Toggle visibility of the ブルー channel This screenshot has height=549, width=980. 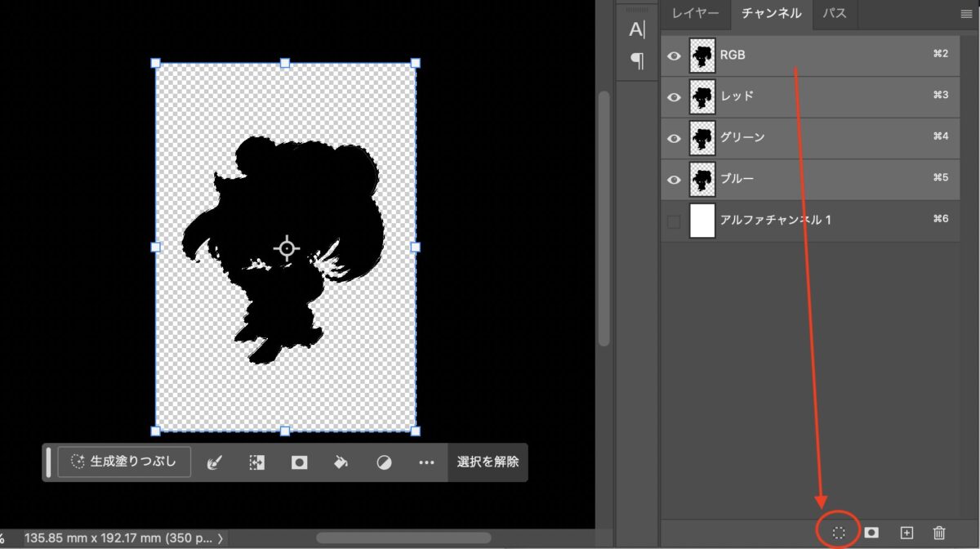pos(674,179)
